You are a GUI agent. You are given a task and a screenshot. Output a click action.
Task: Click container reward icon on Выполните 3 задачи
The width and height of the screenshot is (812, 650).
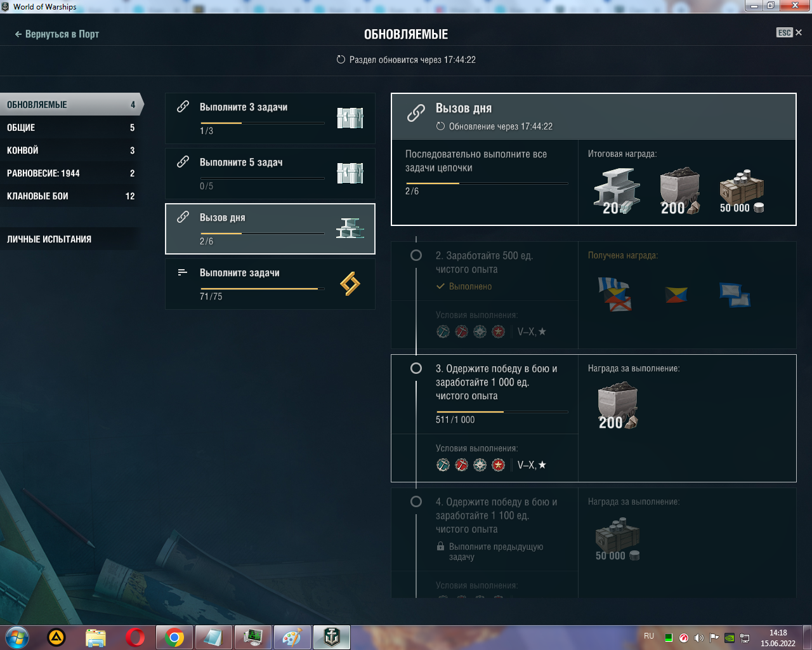pos(350,118)
